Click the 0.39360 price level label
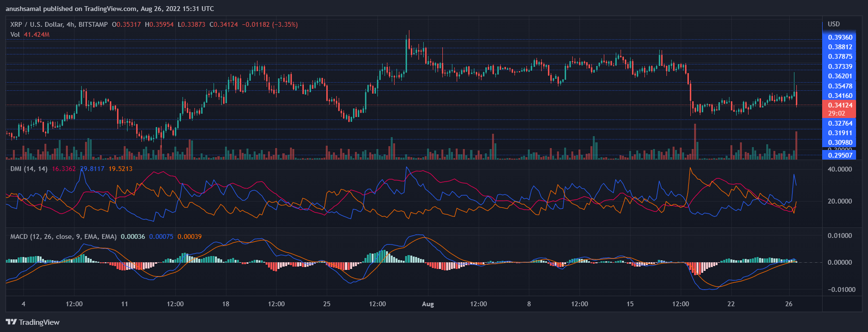 (840, 37)
